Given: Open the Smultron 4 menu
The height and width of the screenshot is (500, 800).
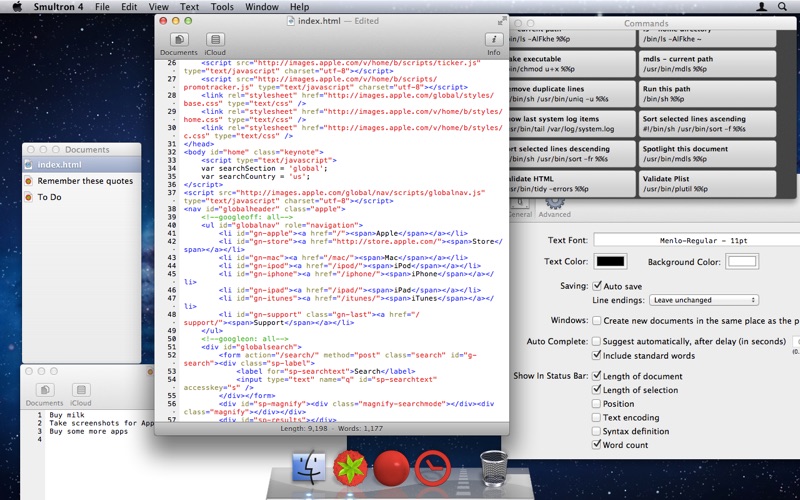Looking at the screenshot, I should (59, 7).
